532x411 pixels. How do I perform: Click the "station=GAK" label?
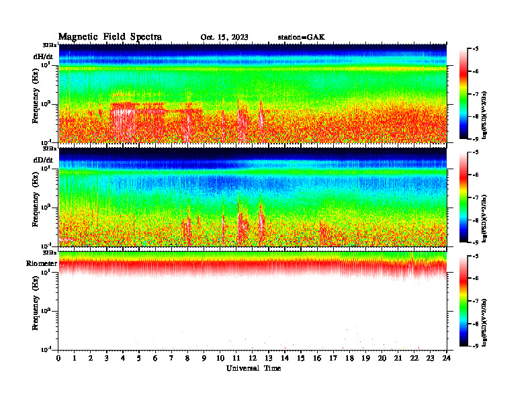[x=302, y=38]
